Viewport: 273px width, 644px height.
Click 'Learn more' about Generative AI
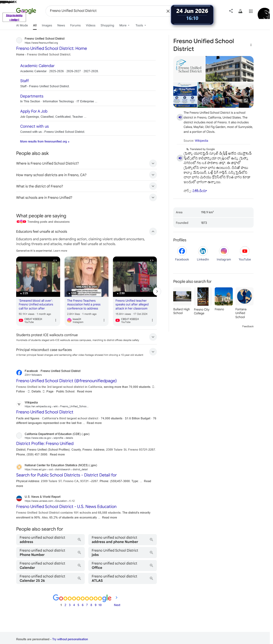60,251
